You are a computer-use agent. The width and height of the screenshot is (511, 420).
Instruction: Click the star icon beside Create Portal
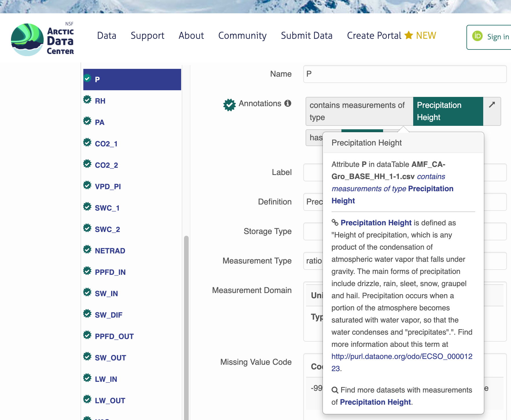point(409,35)
